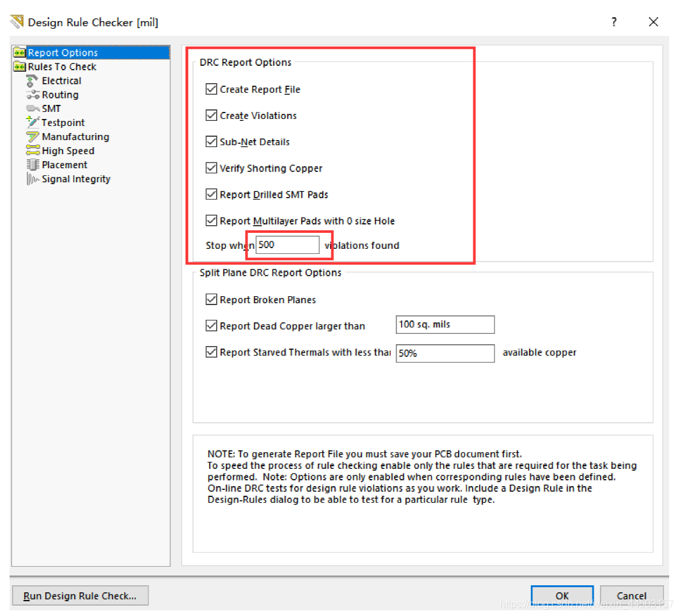Click the Electrical rules category icon

click(x=32, y=81)
